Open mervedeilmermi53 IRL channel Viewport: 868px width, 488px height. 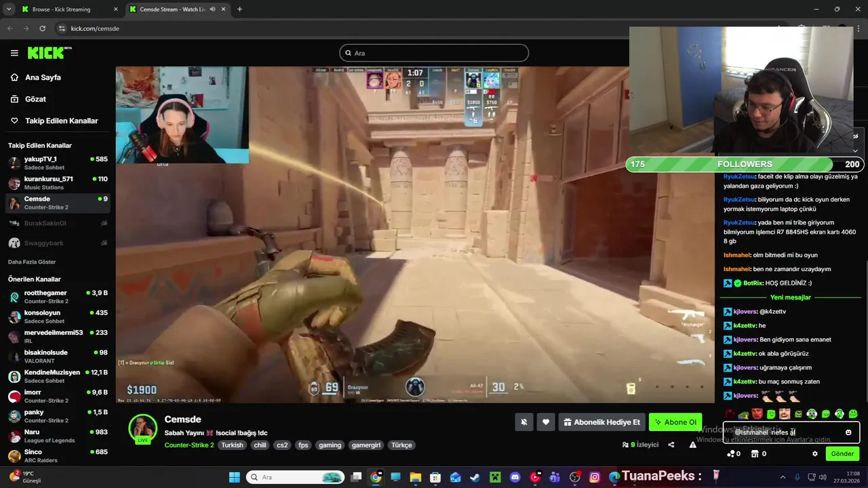pyautogui.click(x=57, y=336)
